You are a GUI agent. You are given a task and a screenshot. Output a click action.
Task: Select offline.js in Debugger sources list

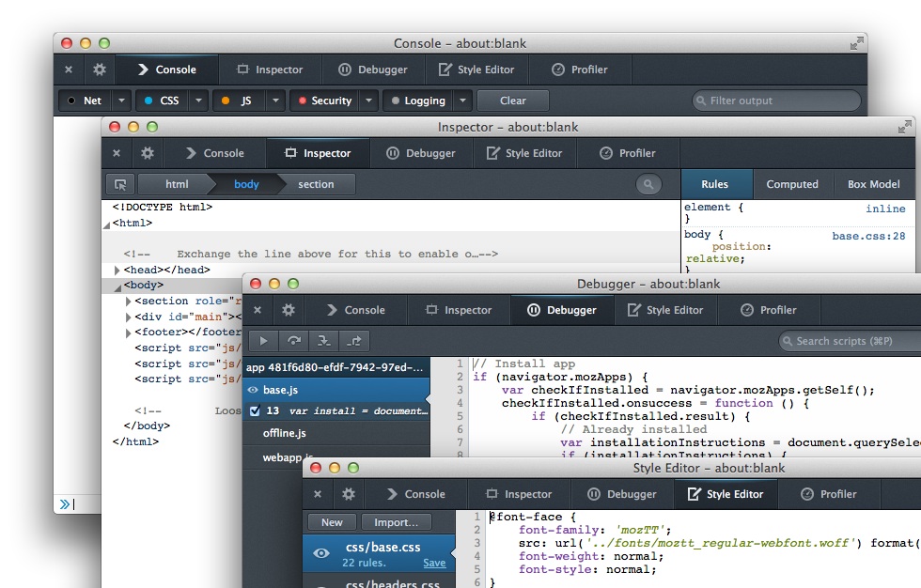coord(337,433)
